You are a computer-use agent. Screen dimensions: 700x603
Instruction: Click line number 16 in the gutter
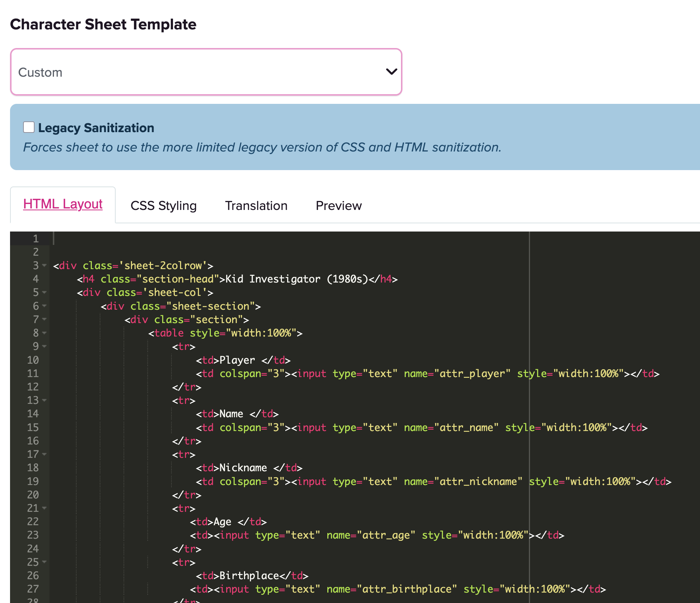click(x=33, y=441)
